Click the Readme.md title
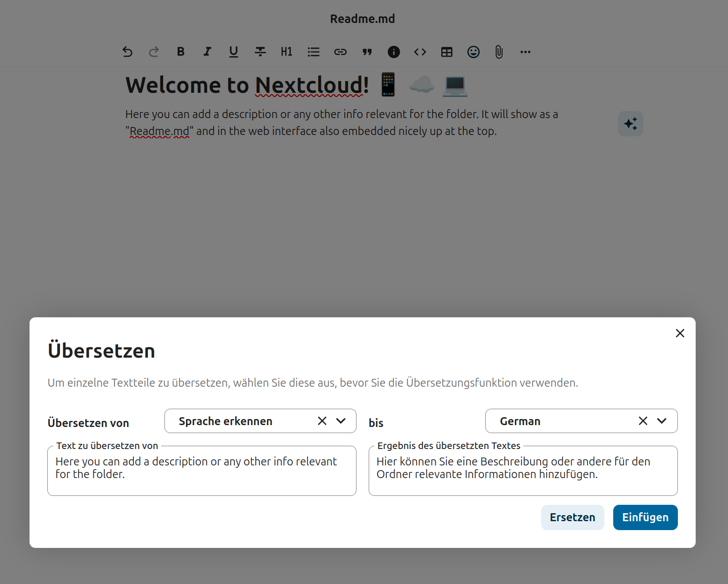 coord(363,19)
